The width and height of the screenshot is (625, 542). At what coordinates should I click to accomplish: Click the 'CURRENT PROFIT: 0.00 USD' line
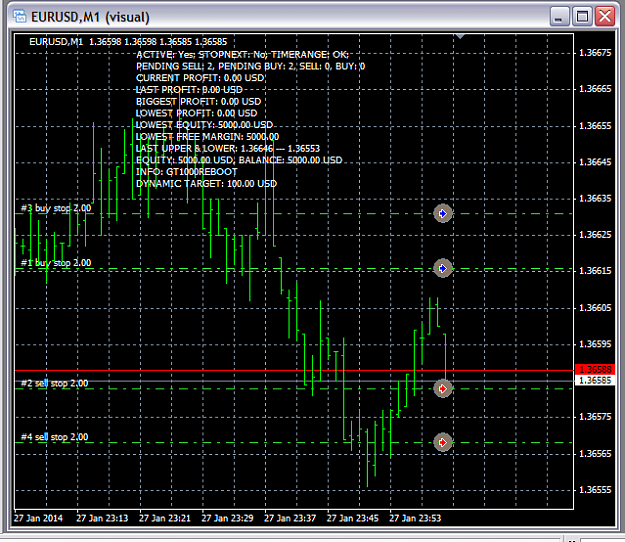coord(200,78)
